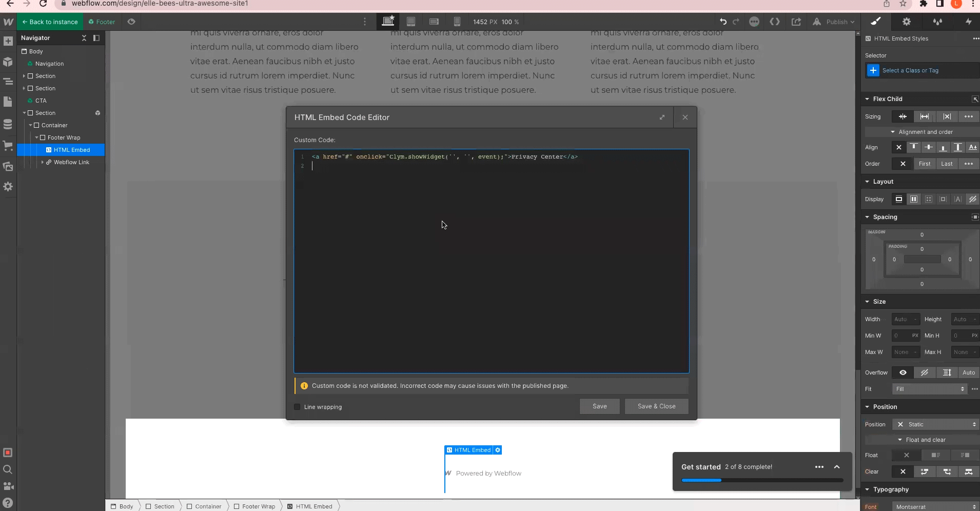The height and width of the screenshot is (511, 980).
Task: Click the Save & Close button
Action: pyautogui.click(x=657, y=406)
